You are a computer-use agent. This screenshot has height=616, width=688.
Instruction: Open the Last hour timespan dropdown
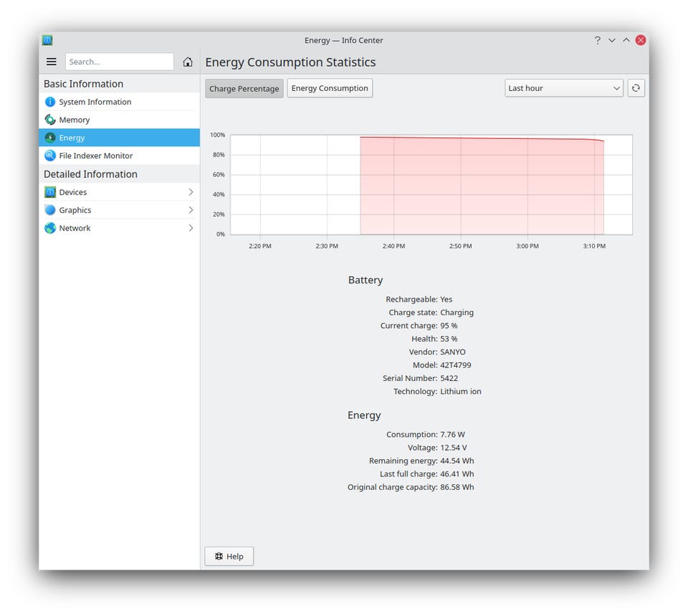click(x=563, y=88)
